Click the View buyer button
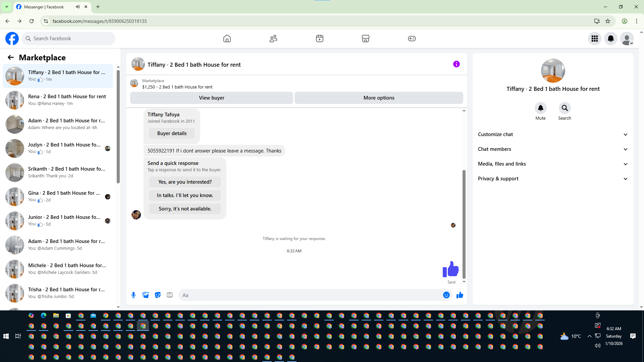Image resolution: width=644 pixels, height=362 pixels. [211, 98]
